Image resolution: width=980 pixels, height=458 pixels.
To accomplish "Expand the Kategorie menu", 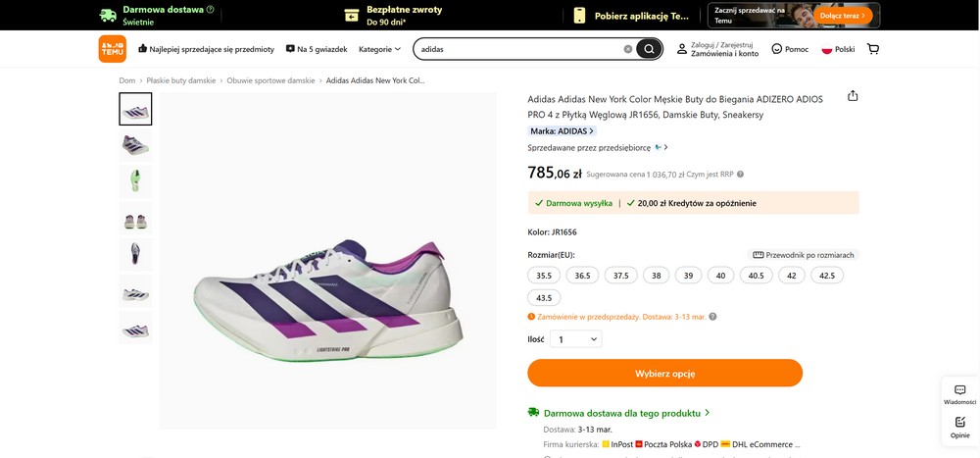I will (379, 49).
